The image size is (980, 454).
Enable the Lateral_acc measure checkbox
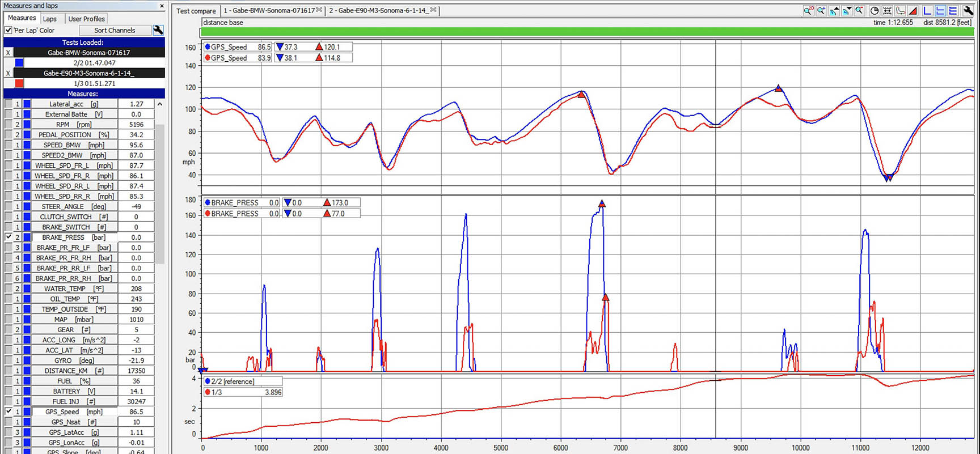[x=9, y=104]
